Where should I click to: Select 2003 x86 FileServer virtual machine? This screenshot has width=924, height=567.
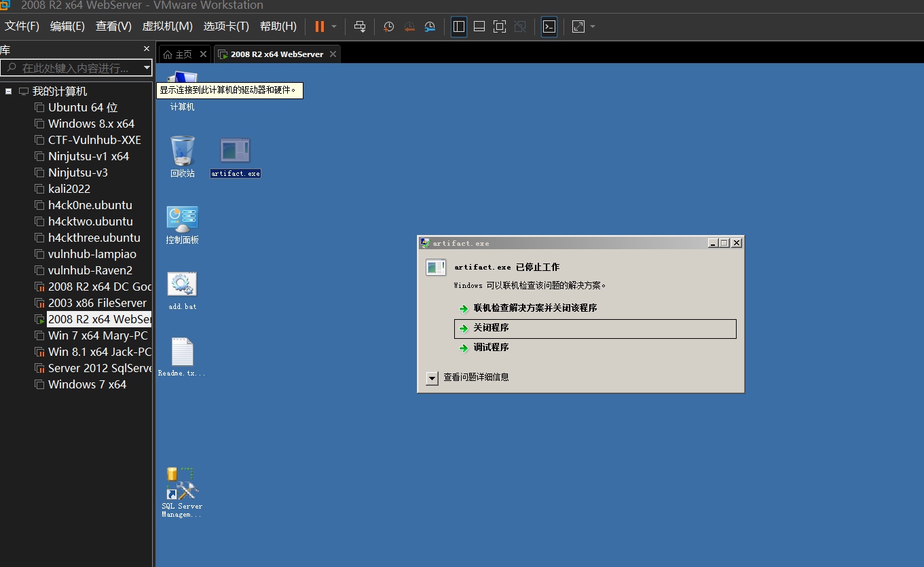pyautogui.click(x=97, y=303)
